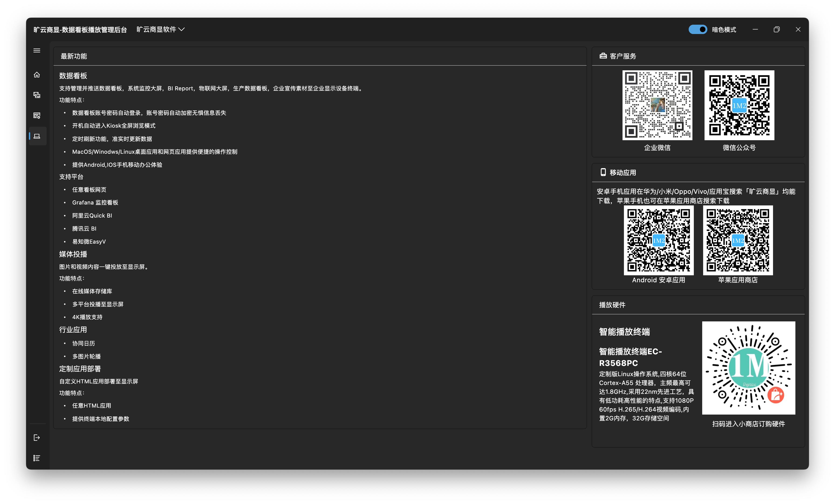
Task: Close the application window
Action: pyautogui.click(x=798, y=30)
